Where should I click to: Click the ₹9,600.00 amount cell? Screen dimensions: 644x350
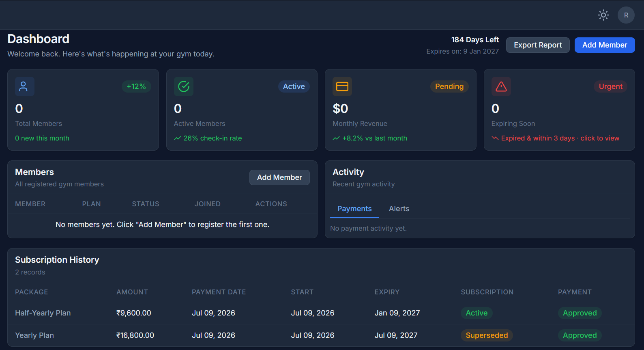coord(134,313)
